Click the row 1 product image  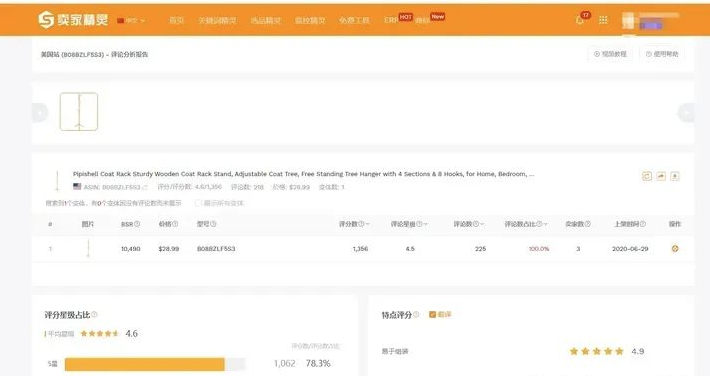click(x=88, y=248)
